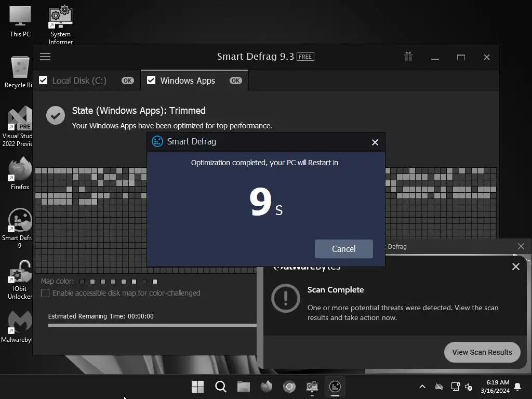
Task: Click 'State (Windows Apps): Trimmed' heading
Action: coord(139,111)
